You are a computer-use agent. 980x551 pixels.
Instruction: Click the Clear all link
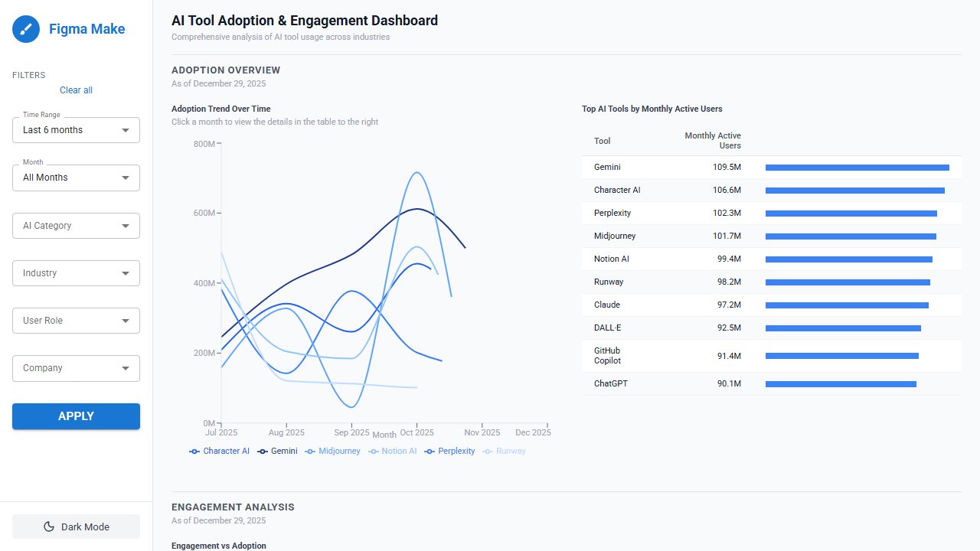click(x=76, y=90)
